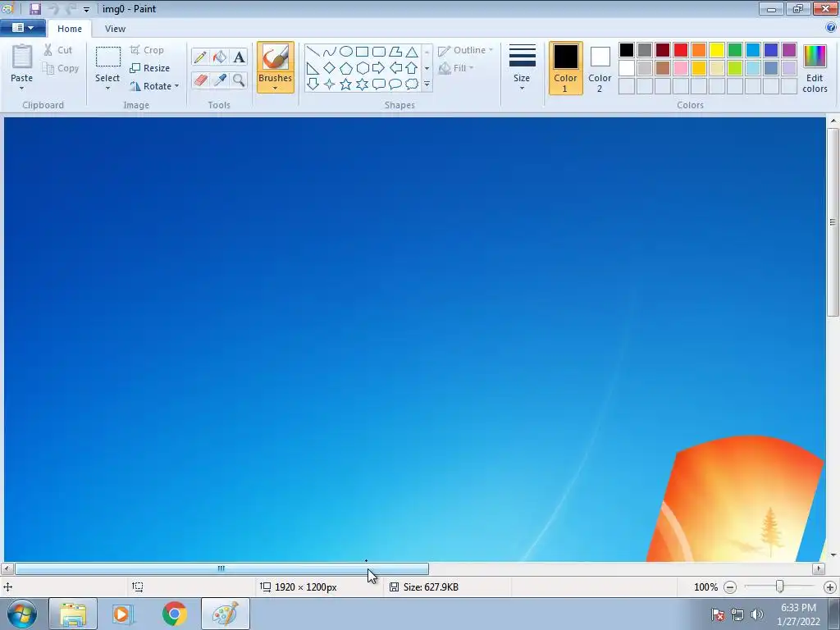Open the Paste dropdown arrow
This screenshot has width=840, height=630.
(x=21, y=89)
